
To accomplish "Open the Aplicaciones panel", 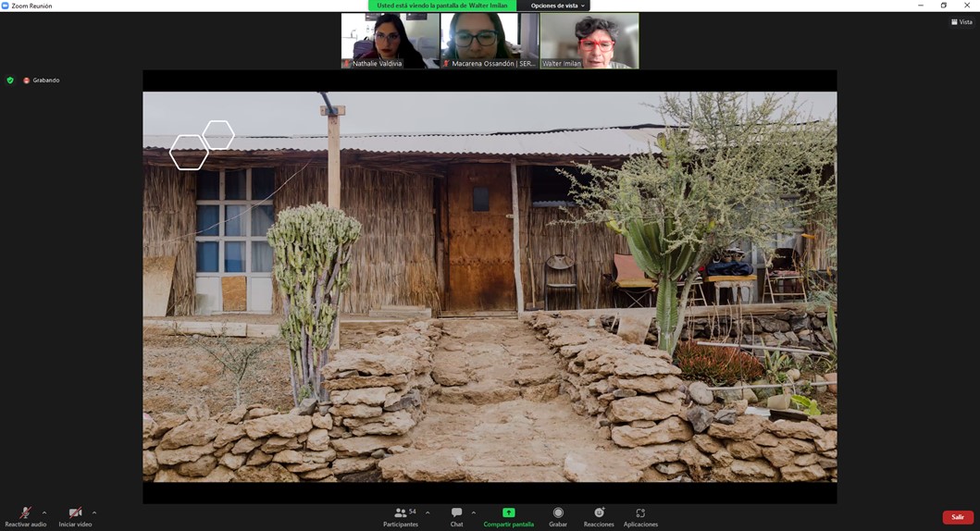I will click(x=640, y=516).
